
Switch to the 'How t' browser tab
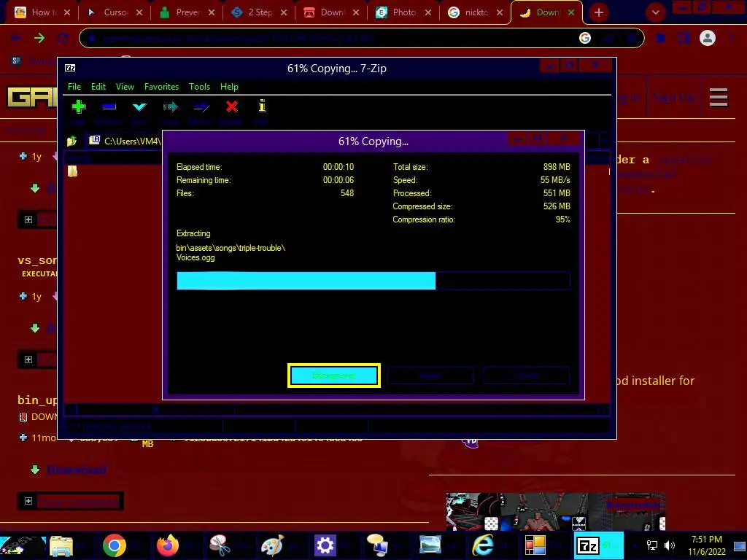[42, 12]
